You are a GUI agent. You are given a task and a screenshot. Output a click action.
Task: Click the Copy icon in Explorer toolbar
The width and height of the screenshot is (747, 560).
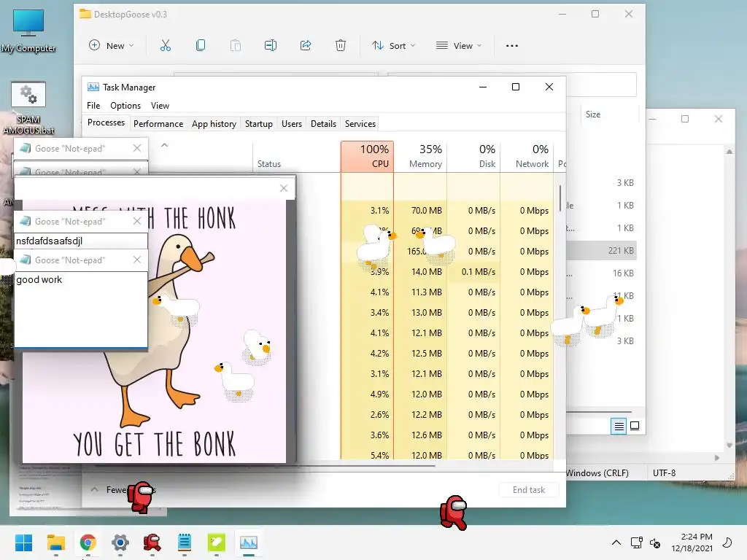pos(201,46)
